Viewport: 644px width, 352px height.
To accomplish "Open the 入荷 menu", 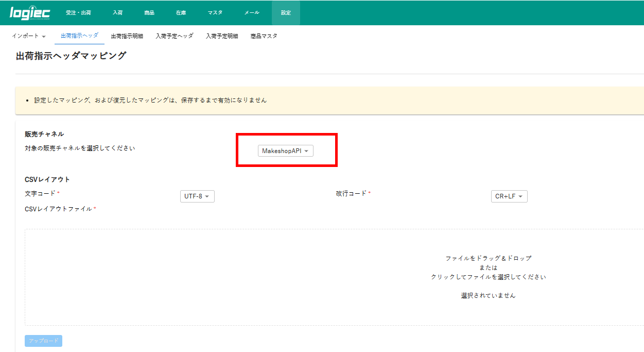I will coord(117,13).
